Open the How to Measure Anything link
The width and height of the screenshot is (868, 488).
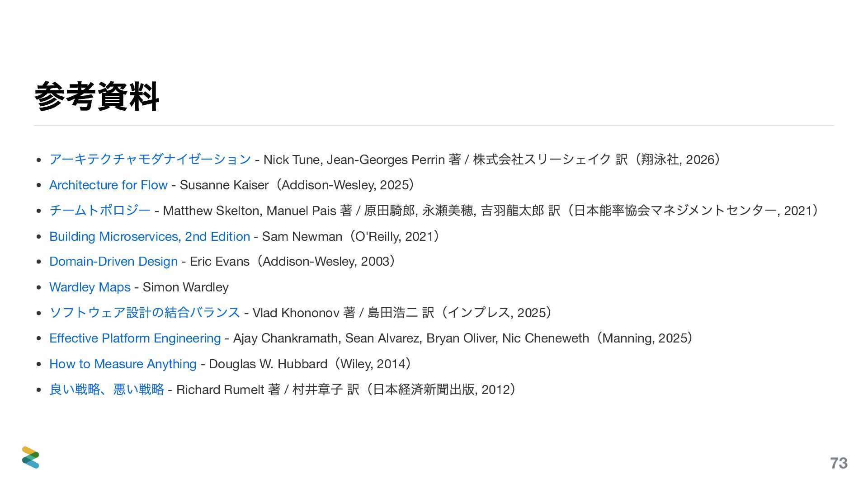pyautogui.click(x=123, y=364)
